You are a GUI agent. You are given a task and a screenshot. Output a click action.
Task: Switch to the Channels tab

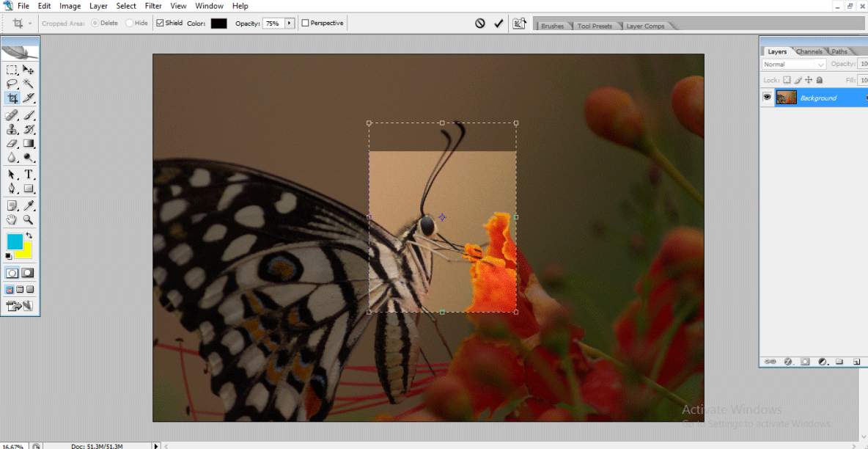pyautogui.click(x=808, y=51)
